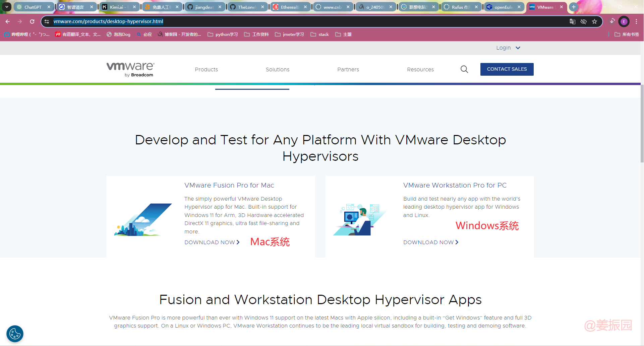Click the page vertical scrollbar thumb

[642, 123]
